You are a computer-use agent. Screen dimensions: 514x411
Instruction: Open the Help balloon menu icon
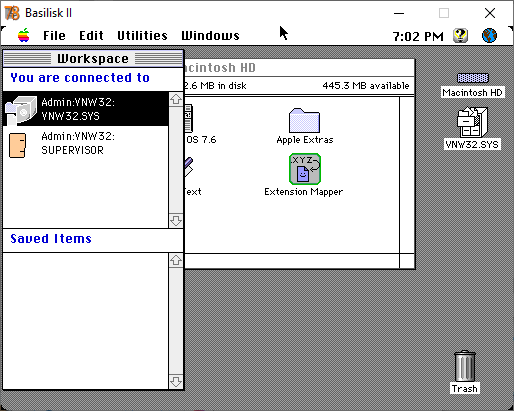click(x=460, y=35)
